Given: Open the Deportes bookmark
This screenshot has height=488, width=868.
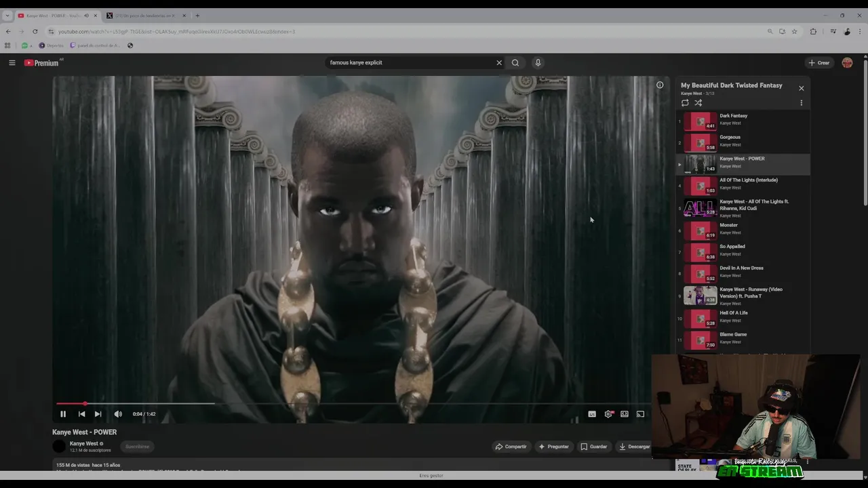Looking at the screenshot, I should pyautogui.click(x=51, y=45).
